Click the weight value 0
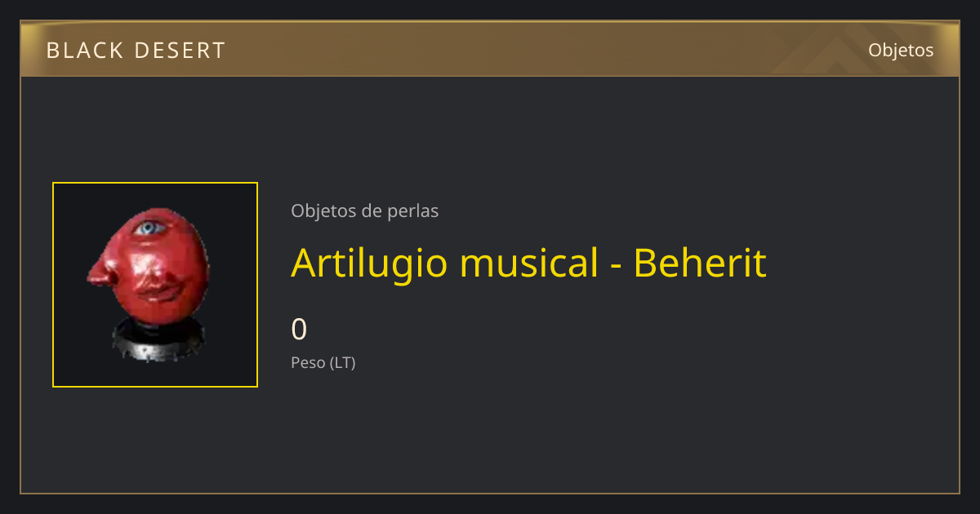 [x=299, y=330]
